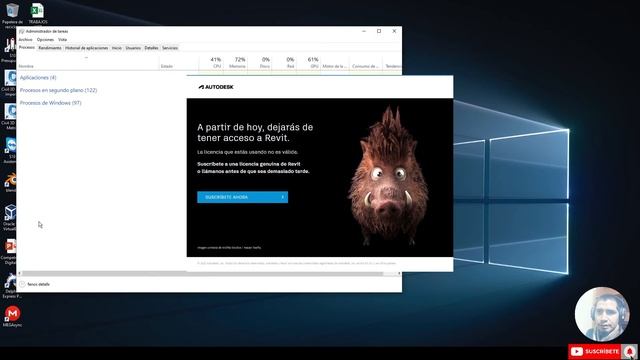Expand the Aplicaciones (4) group
The height and width of the screenshot is (360, 640).
click(x=38, y=78)
